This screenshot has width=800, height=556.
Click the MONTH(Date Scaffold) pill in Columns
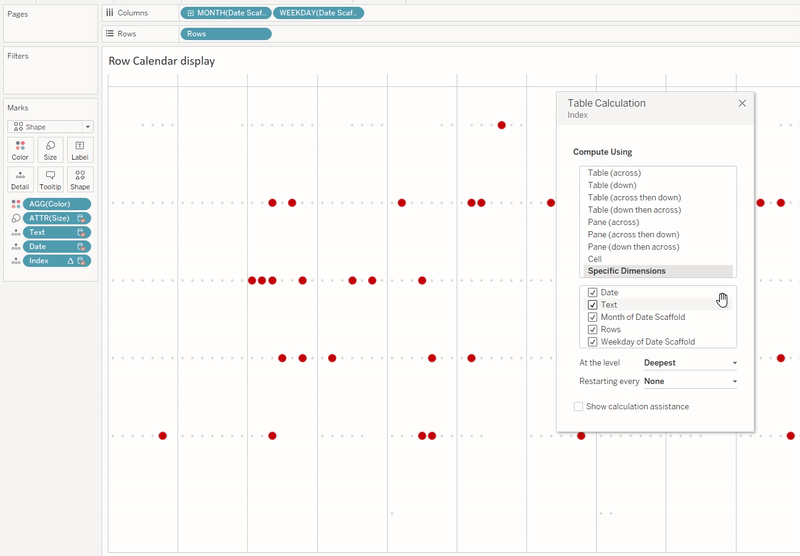click(x=226, y=13)
